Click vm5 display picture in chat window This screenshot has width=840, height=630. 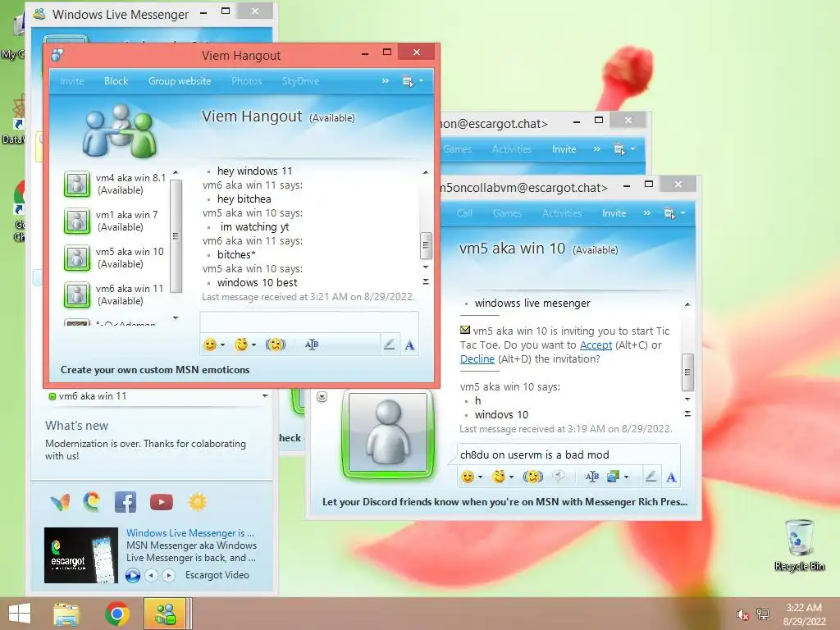(388, 433)
